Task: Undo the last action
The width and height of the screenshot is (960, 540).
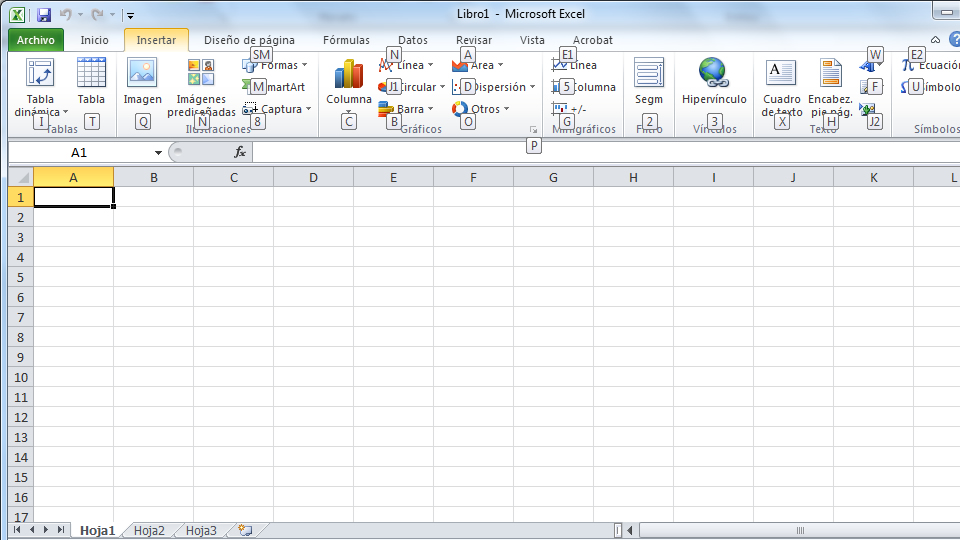Action: 66,15
